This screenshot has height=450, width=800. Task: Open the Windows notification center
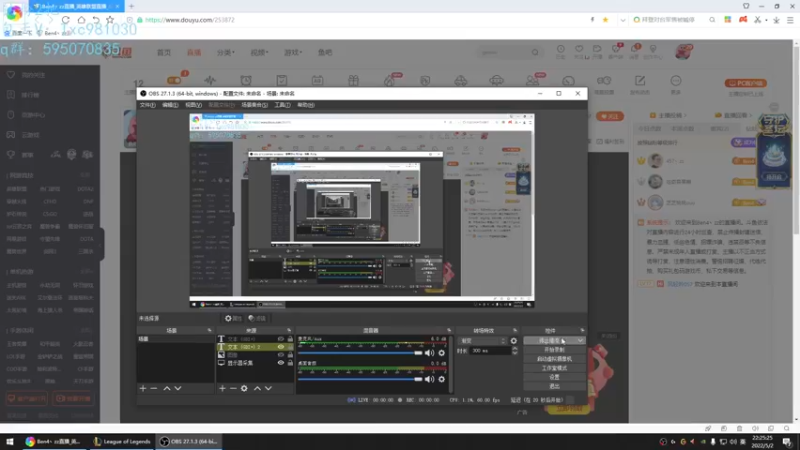(788, 442)
